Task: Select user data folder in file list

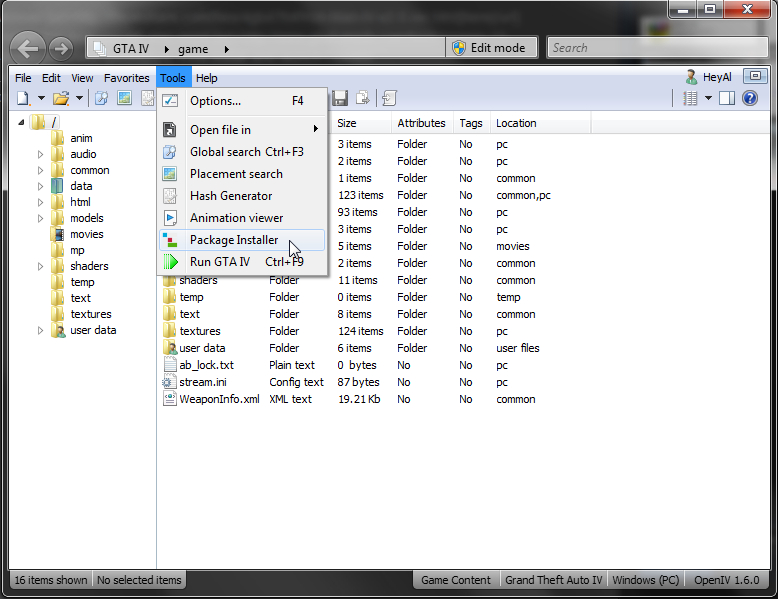Action: (202, 348)
